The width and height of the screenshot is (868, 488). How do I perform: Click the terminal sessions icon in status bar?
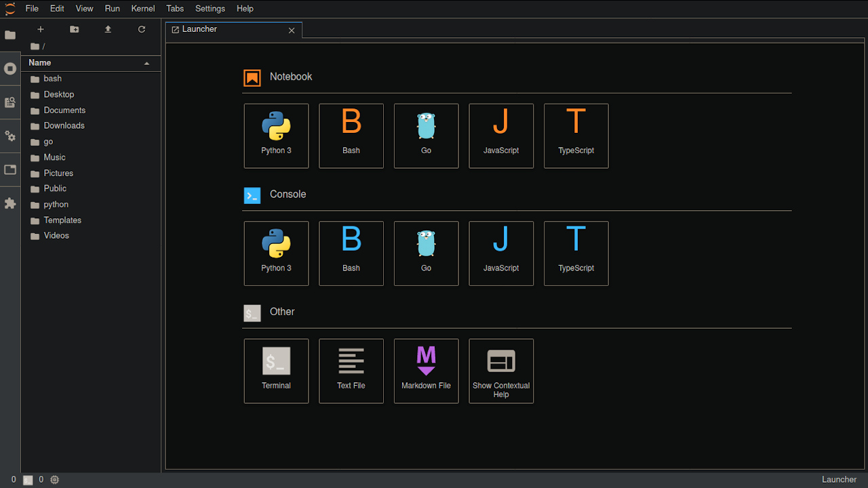(x=28, y=480)
